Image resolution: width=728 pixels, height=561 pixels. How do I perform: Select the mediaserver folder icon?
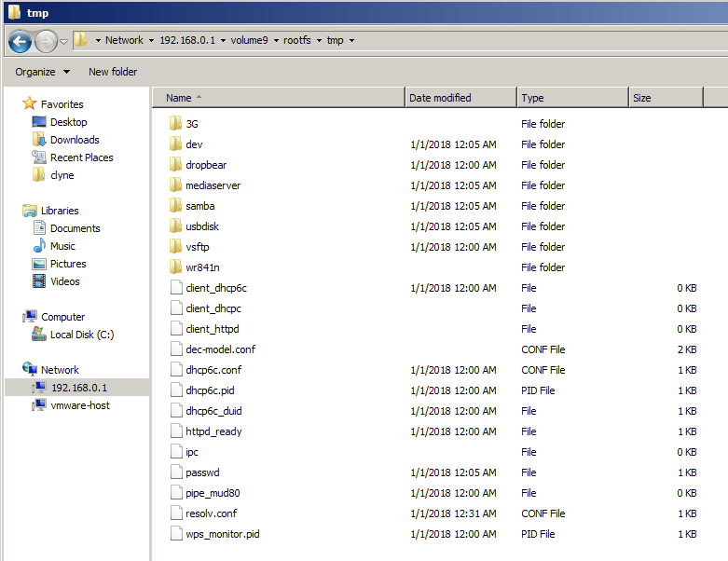[175, 185]
